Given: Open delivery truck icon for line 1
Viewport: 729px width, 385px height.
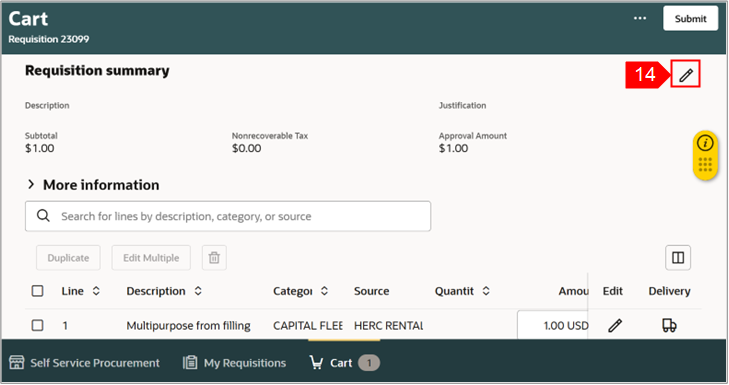Looking at the screenshot, I should point(669,325).
